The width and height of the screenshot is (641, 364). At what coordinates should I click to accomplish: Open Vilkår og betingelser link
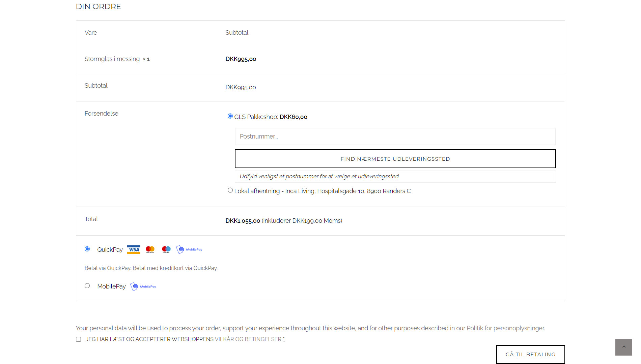(248, 339)
